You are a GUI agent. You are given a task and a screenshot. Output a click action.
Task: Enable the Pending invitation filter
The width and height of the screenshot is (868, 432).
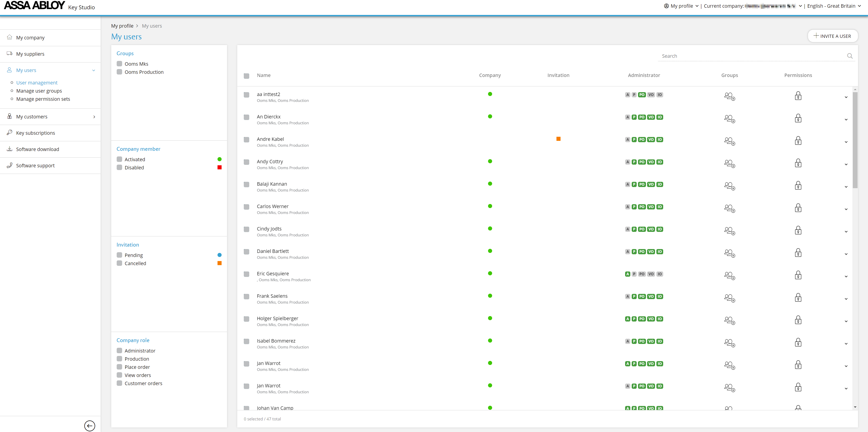tap(119, 255)
